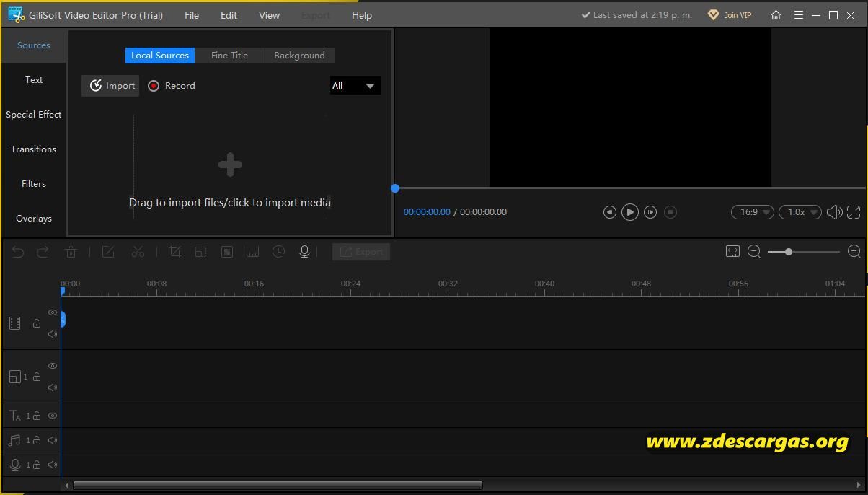Zoom out the timeline with minus magnifier
Viewport: 868px width, 495px height.
click(754, 251)
